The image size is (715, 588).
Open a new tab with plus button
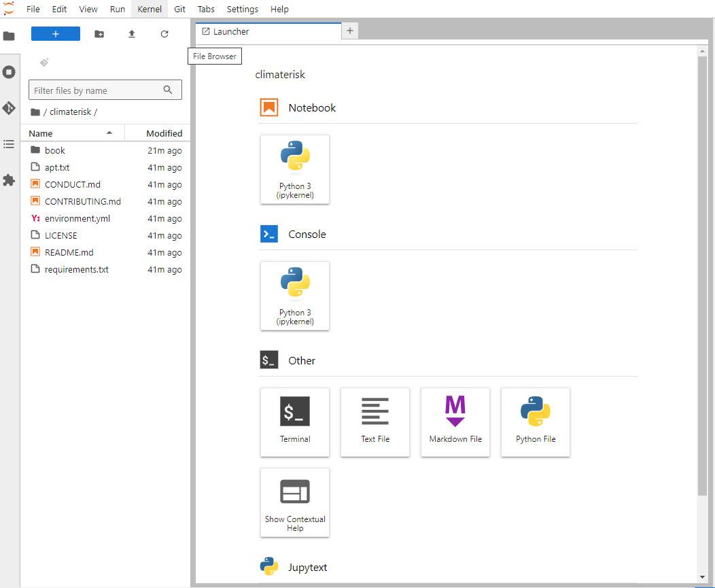(350, 31)
